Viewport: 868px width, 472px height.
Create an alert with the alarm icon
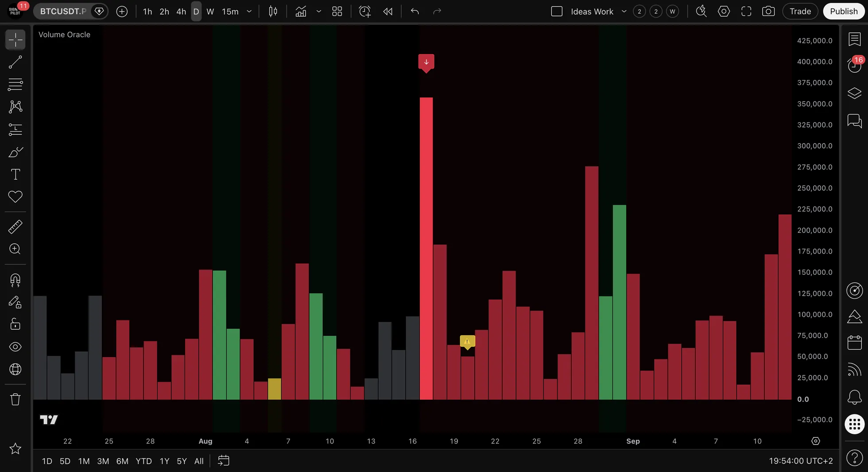(364, 12)
